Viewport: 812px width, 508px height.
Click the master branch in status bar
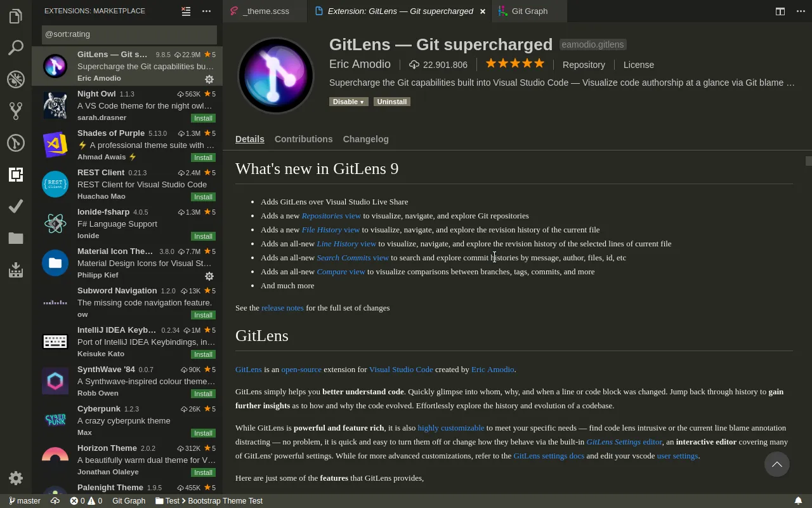[x=25, y=501]
